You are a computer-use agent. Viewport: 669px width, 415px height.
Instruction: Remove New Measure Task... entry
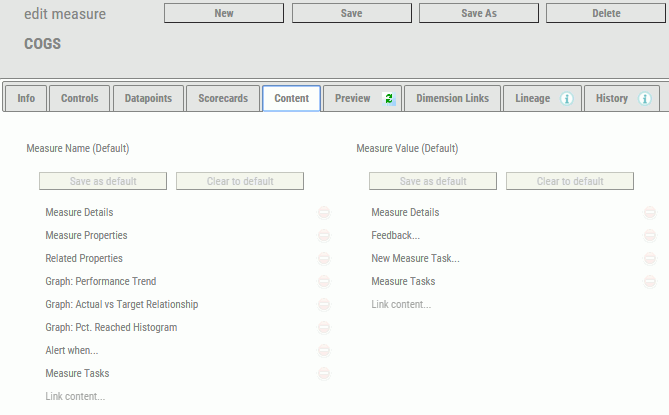pyautogui.click(x=650, y=258)
